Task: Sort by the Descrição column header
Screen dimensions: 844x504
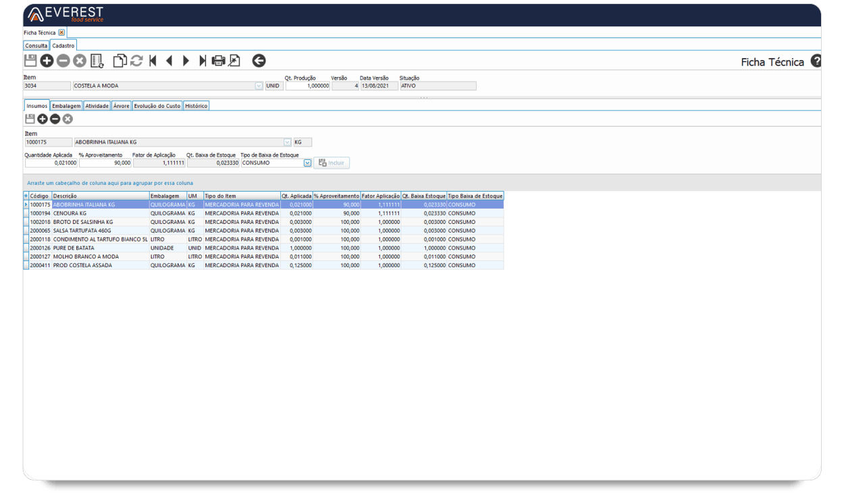Action: pos(100,196)
